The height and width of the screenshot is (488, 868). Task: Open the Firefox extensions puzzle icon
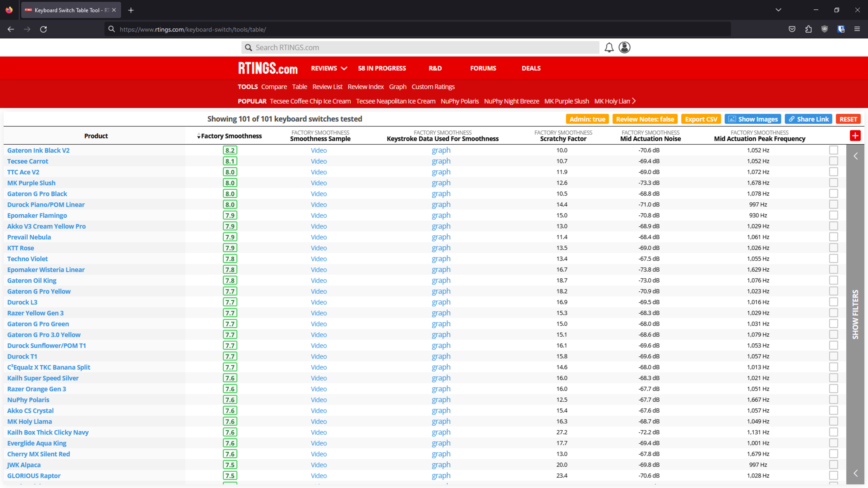pyautogui.click(x=808, y=29)
